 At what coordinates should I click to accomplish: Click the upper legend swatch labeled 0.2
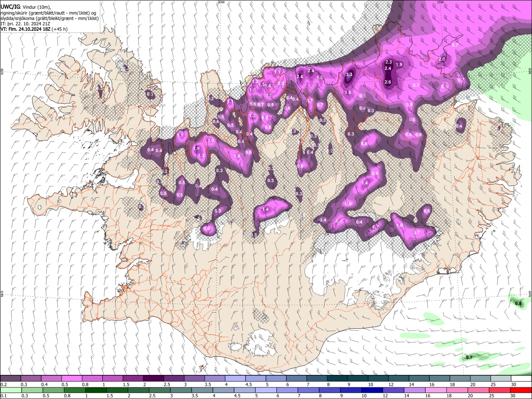tap(10, 379)
